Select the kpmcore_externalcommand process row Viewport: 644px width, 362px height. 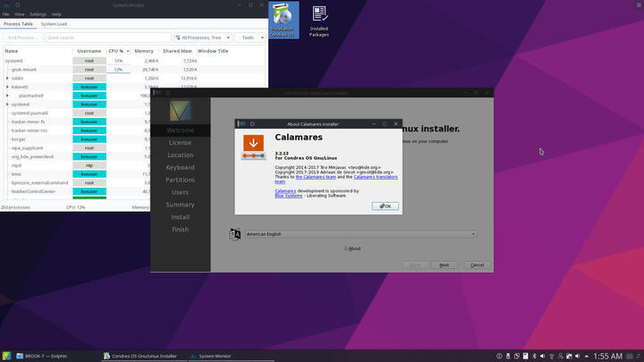click(76, 182)
